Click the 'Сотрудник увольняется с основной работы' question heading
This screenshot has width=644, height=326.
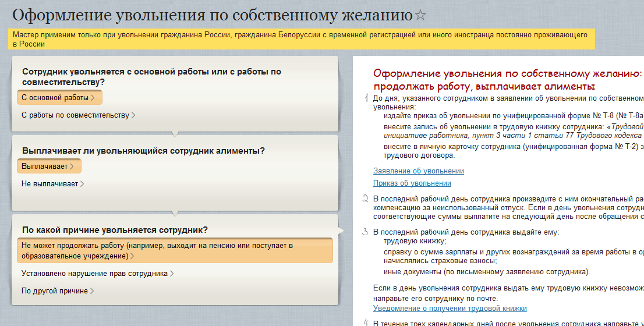[x=151, y=76]
